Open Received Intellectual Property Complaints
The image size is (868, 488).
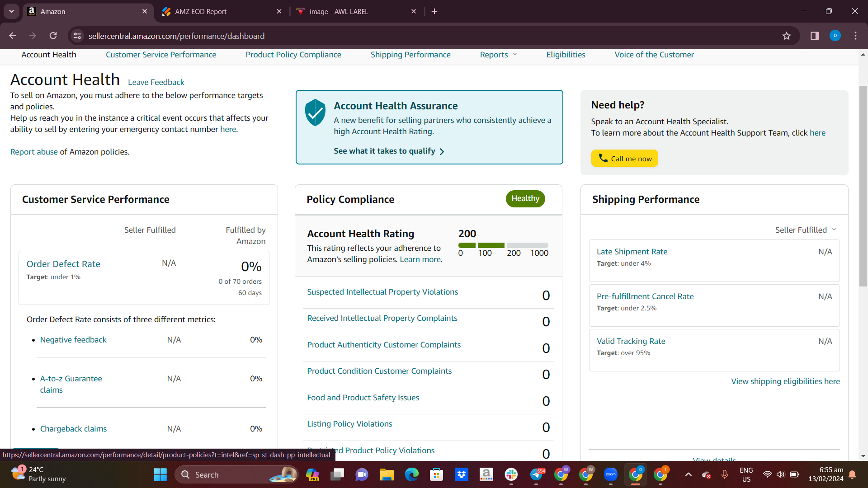382,318
